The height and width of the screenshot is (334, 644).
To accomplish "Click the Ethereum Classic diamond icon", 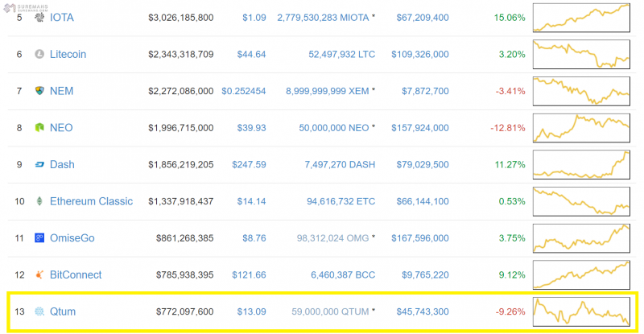I will point(39,201).
